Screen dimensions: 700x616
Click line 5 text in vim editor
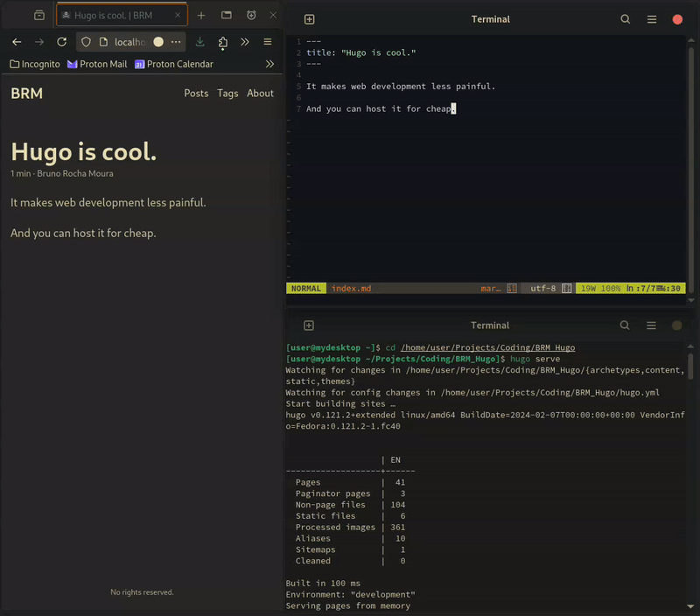pyautogui.click(x=401, y=86)
